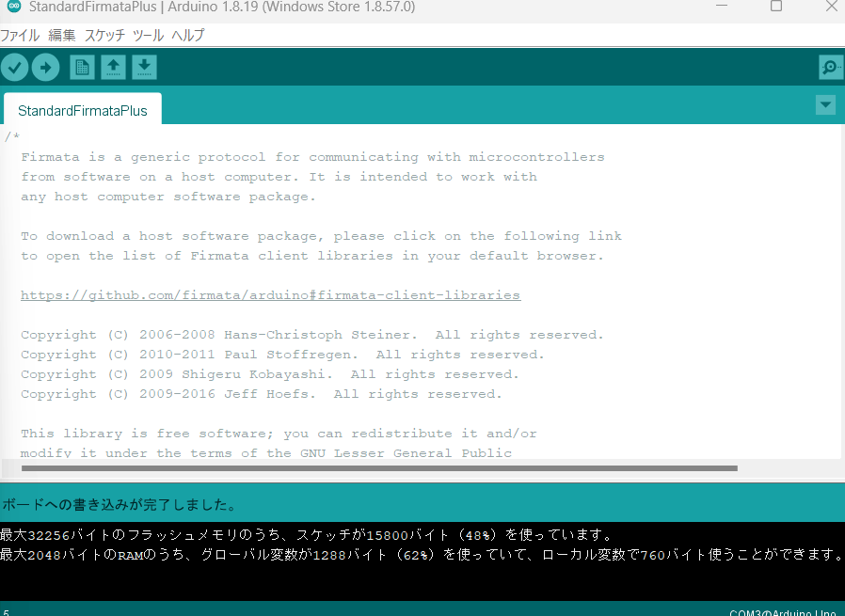
Task: Save sketch with the down-arrow icon
Action: click(144, 68)
